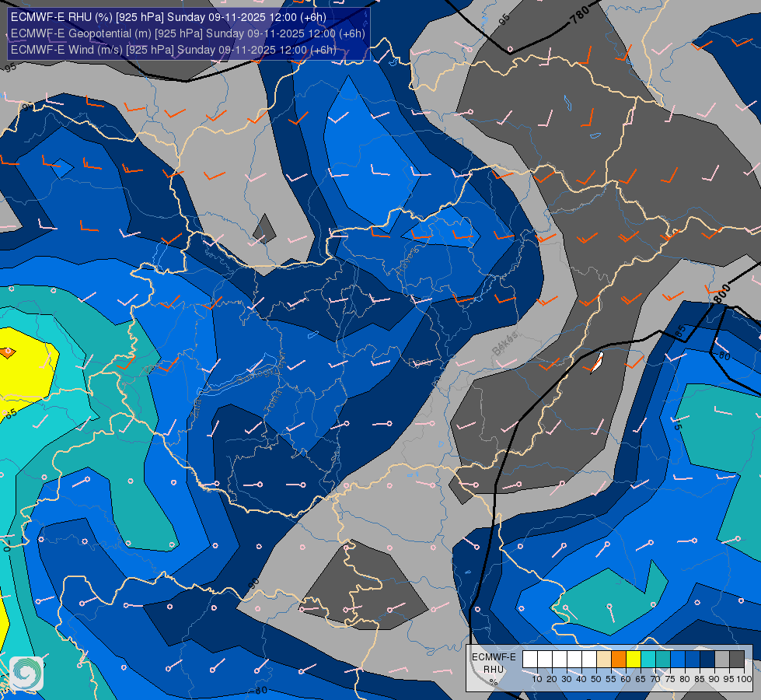Click the legend tick value '75'

click(670, 679)
